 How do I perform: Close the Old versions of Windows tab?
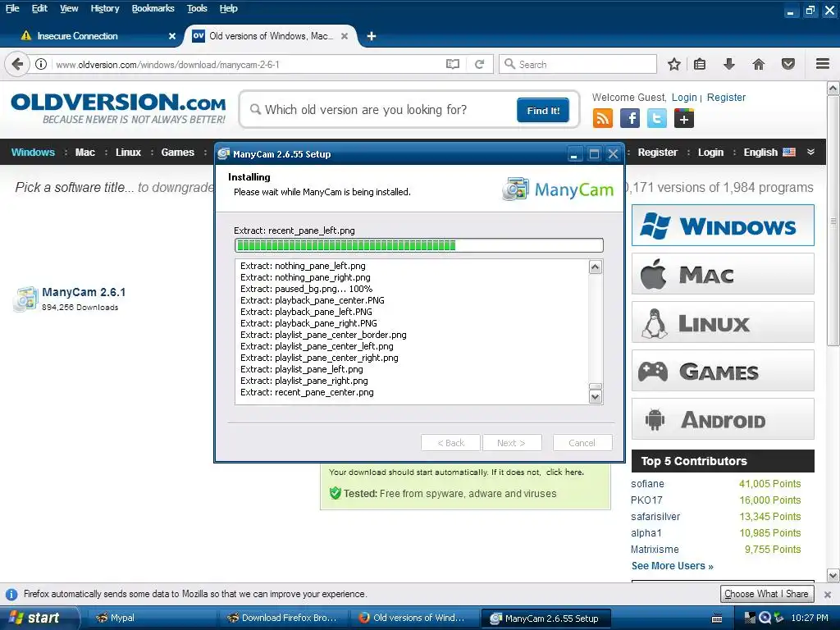(345, 36)
